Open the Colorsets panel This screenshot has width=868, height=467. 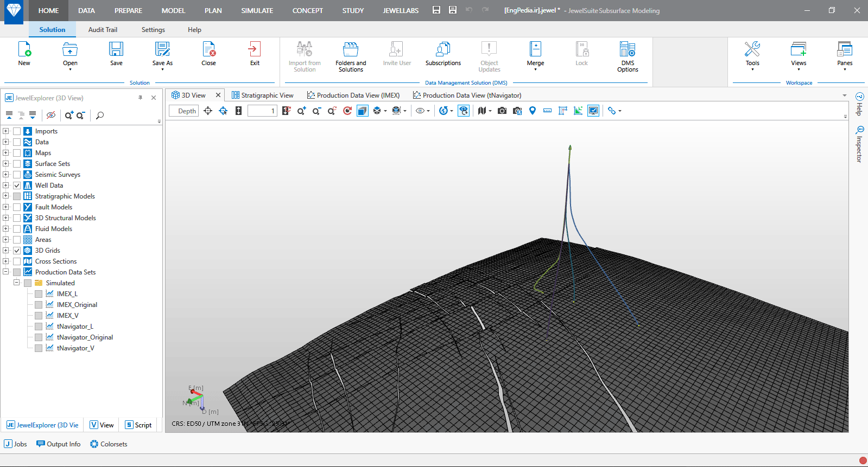(x=109, y=444)
